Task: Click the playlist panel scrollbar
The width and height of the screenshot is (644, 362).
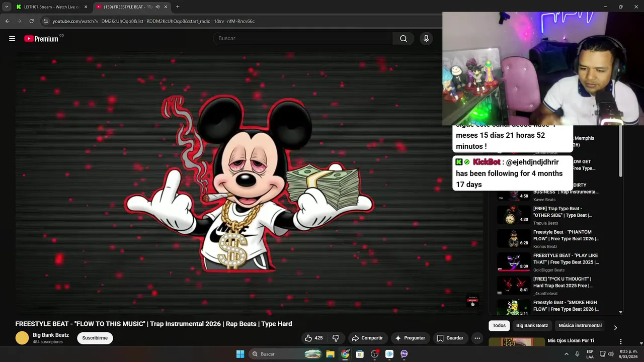Action: pyautogui.click(x=620, y=151)
